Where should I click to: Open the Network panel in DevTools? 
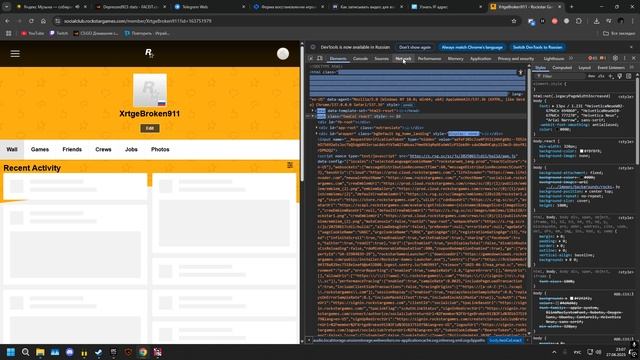[403, 58]
